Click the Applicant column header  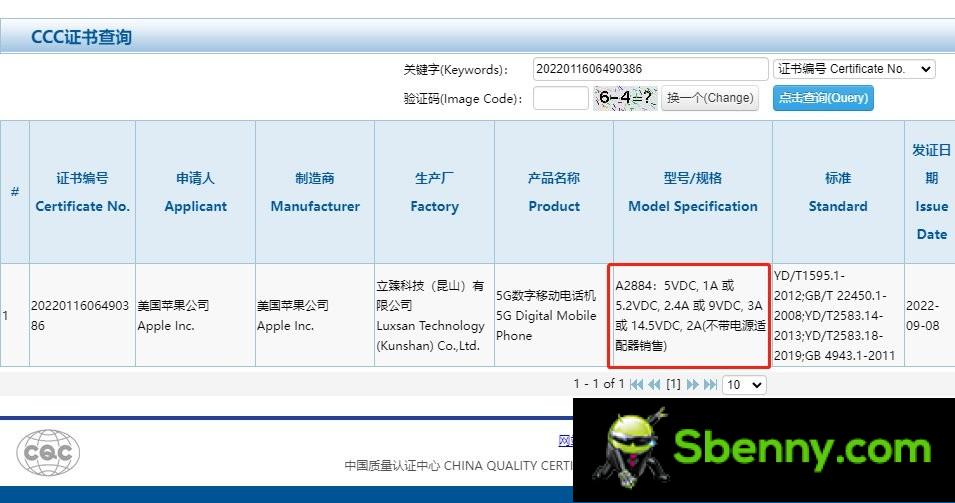point(196,192)
